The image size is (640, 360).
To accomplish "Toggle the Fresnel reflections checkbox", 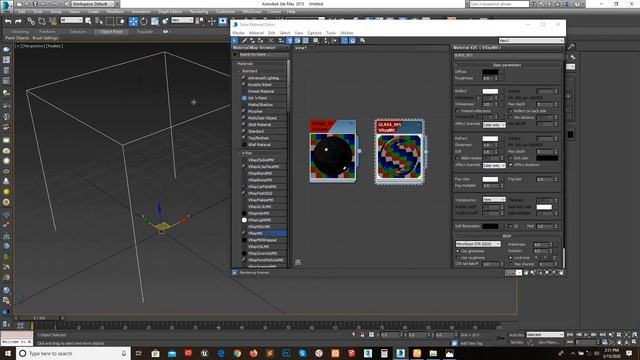I will 458,111.
